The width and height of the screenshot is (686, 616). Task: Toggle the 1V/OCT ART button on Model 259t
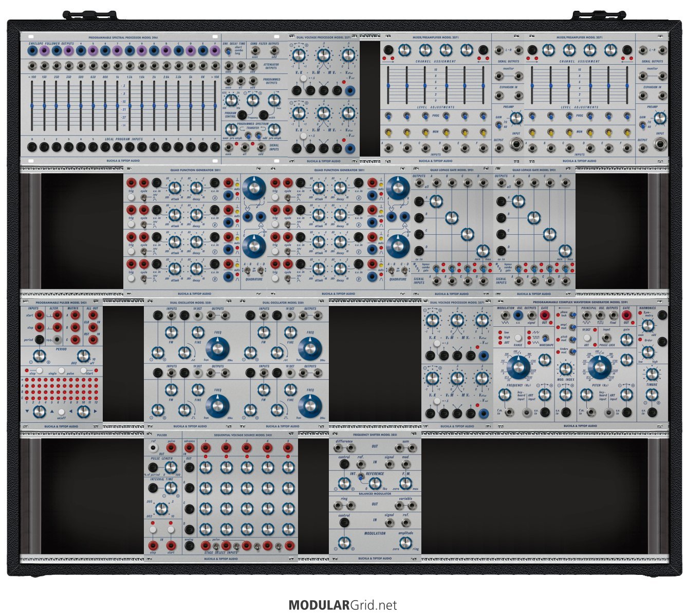[x=587, y=338]
